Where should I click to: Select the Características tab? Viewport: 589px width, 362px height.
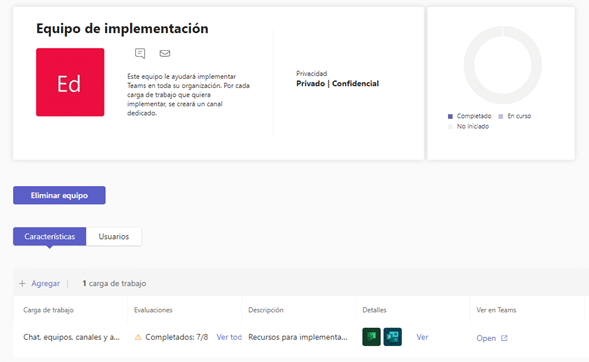click(50, 237)
